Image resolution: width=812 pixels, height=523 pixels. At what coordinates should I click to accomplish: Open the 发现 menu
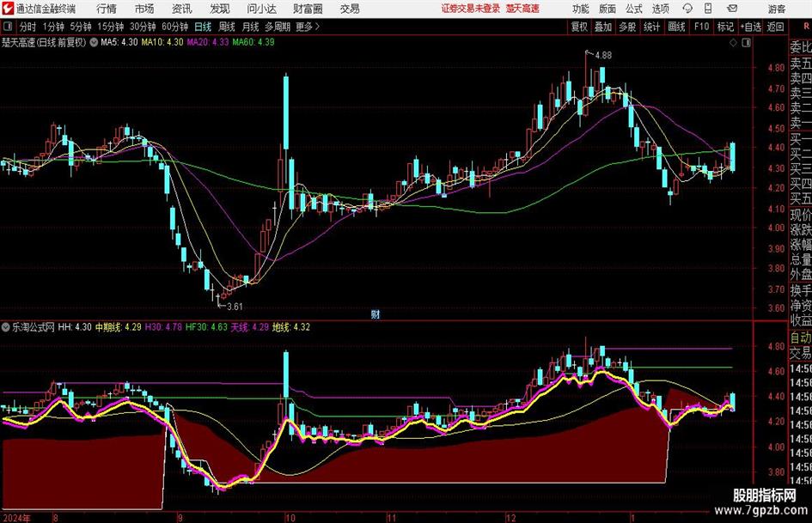click(220, 9)
